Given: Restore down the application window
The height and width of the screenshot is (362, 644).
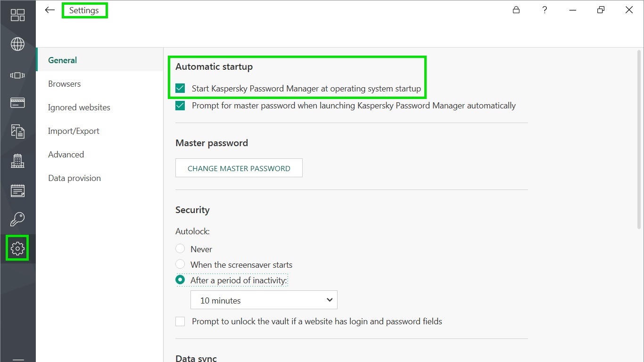Looking at the screenshot, I should coord(601,10).
